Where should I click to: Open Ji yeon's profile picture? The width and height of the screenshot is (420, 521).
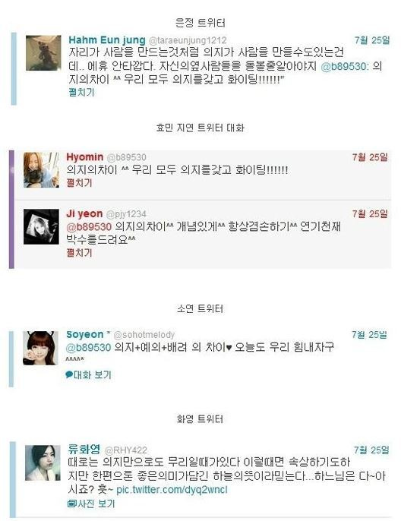[41, 226]
